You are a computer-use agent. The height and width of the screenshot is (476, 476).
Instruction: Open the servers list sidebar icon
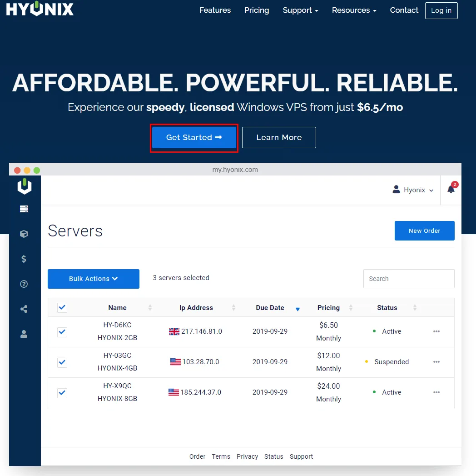point(24,209)
